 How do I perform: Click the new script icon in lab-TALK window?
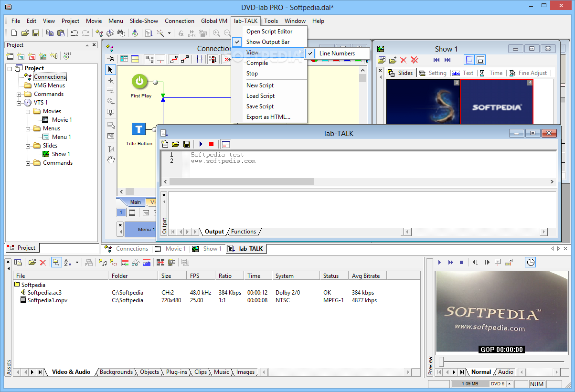tap(165, 144)
